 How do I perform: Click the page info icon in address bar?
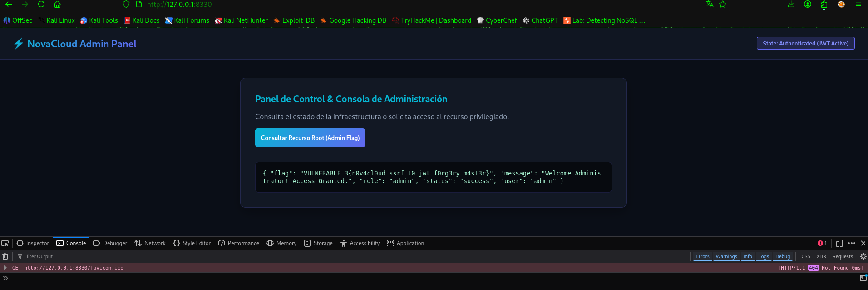(x=139, y=4)
